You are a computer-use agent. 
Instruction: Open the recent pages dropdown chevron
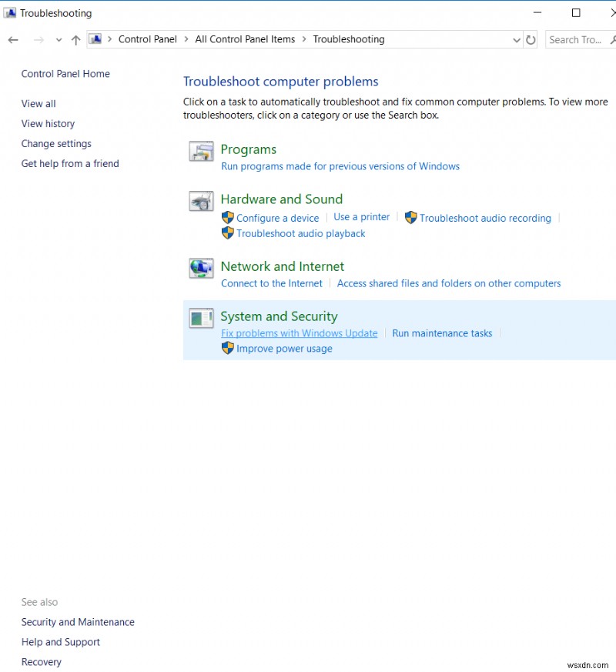point(59,39)
